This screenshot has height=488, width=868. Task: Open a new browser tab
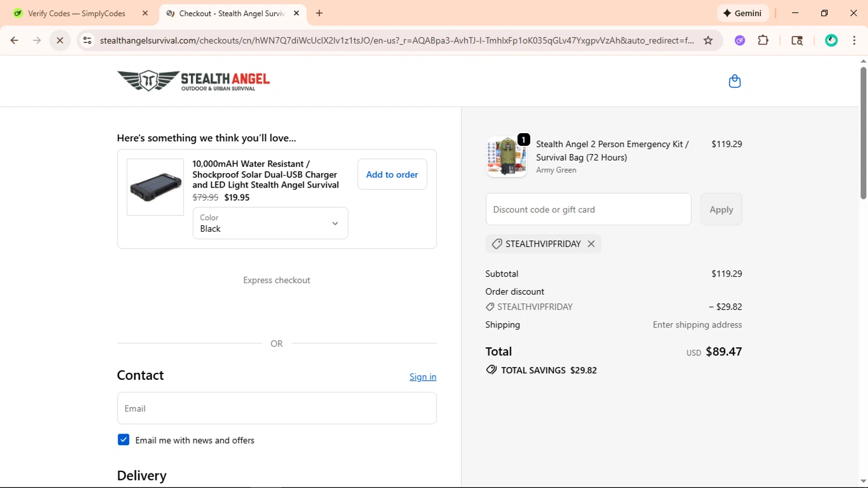(x=319, y=13)
